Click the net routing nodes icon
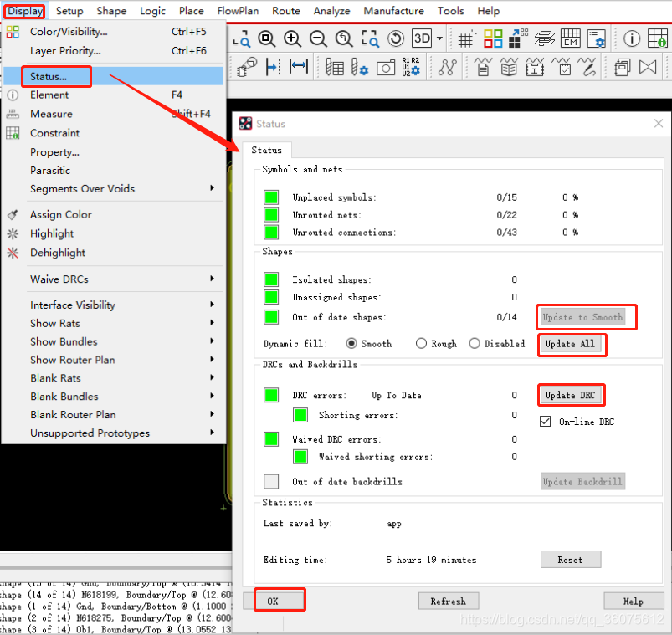672x635 pixels. click(448, 67)
